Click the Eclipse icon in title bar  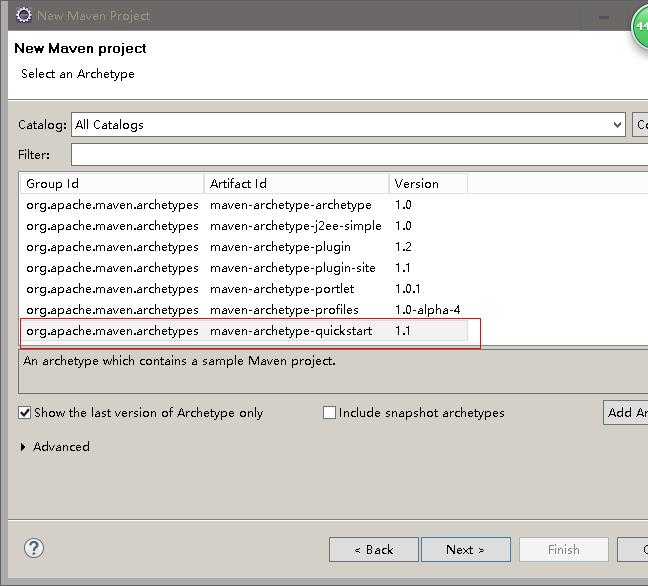pyautogui.click(x=24, y=15)
